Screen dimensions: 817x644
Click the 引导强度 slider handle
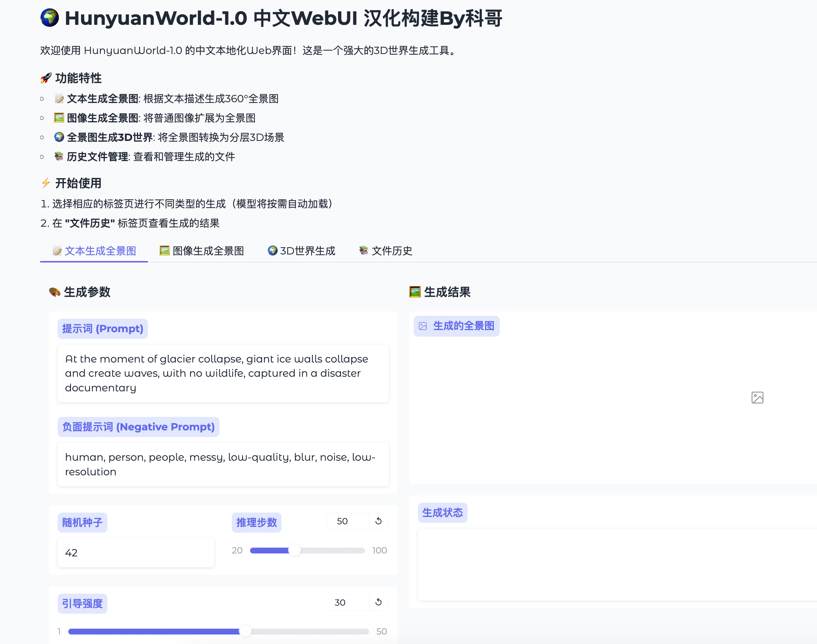point(245,631)
